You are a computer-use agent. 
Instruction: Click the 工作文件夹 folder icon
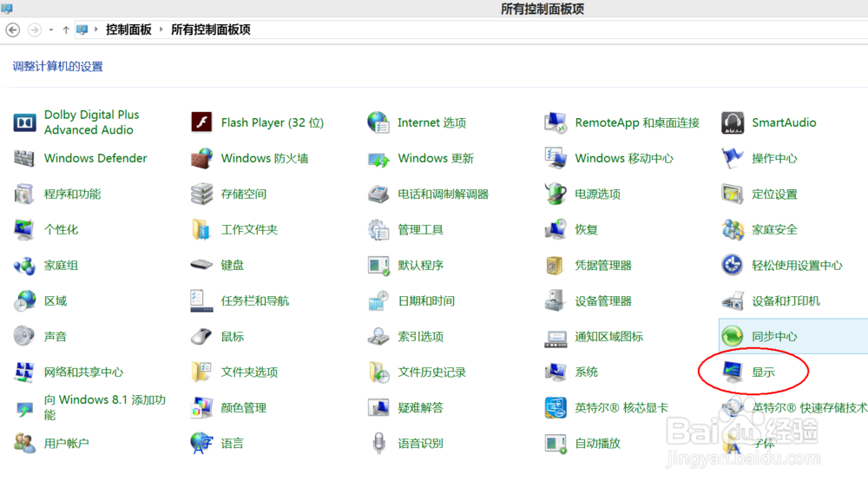pos(201,230)
